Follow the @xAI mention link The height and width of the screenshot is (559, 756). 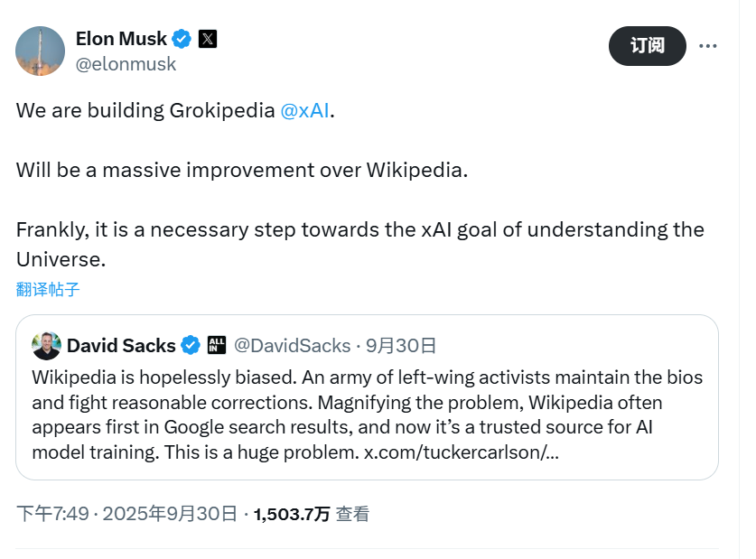[304, 111]
